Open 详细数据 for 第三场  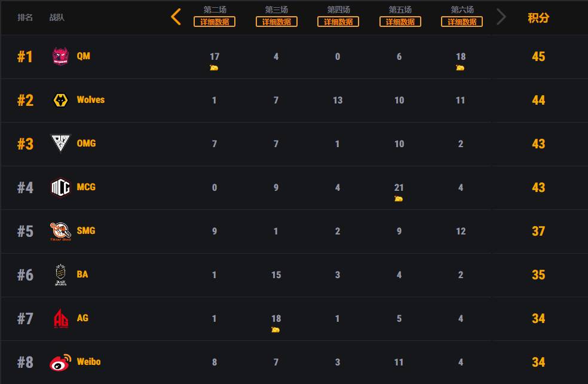277,22
